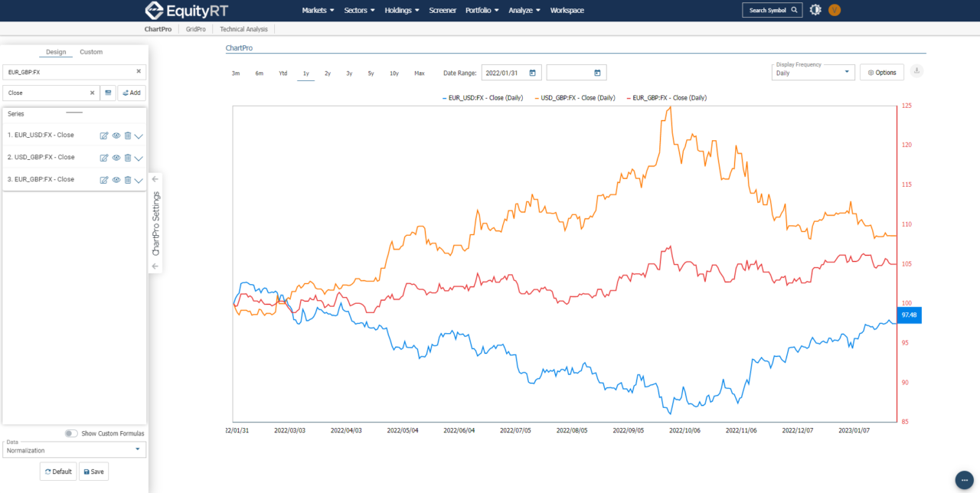Open the Analyze menu
This screenshot has width=980, height=493.
[524, 10]
